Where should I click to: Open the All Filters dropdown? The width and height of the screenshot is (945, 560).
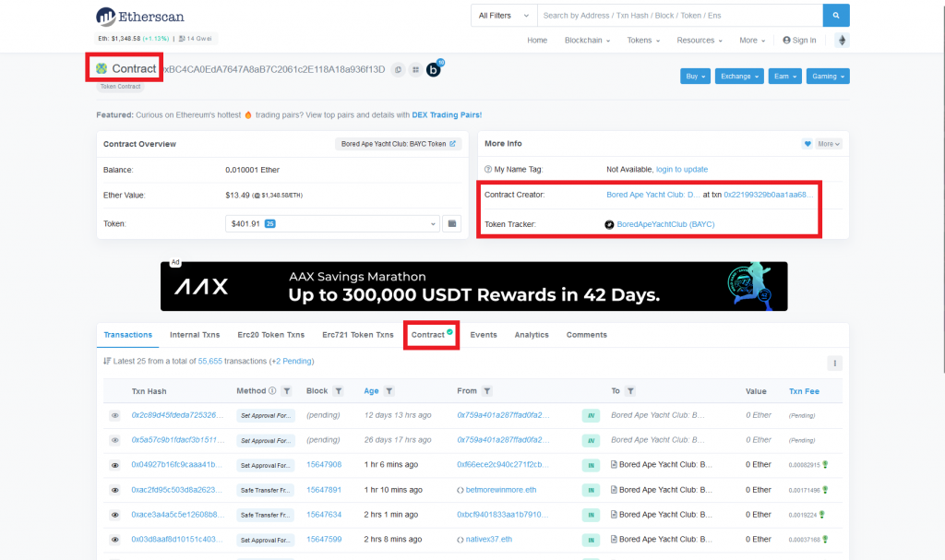[504, 16]
